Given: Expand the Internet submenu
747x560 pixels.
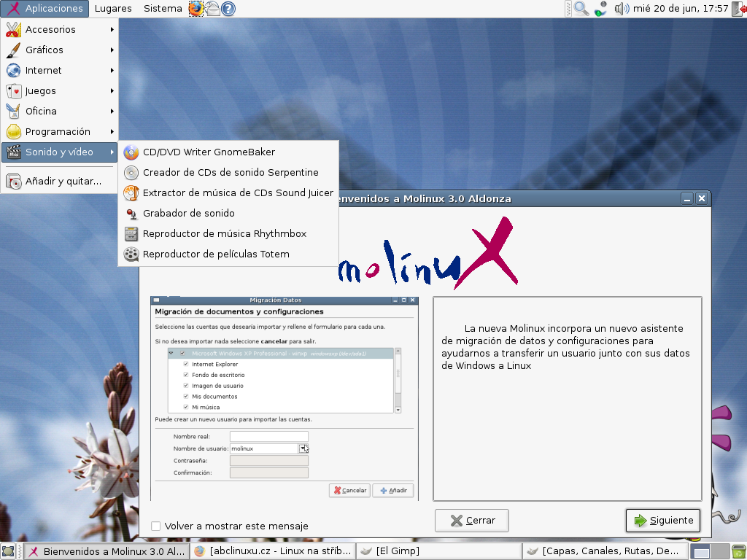Looking at the screenshot, I should 60,71.
